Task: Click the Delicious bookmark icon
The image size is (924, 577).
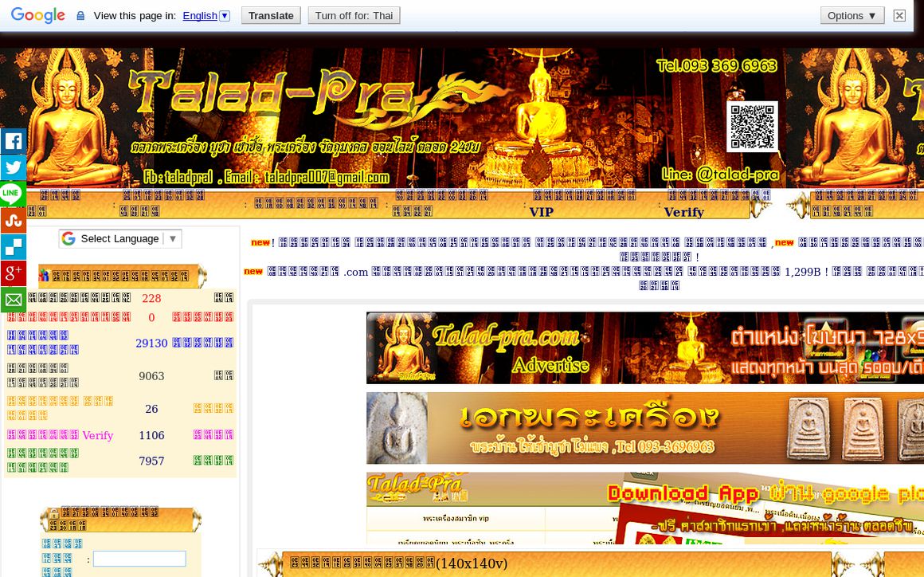Action: click(14, 247)
